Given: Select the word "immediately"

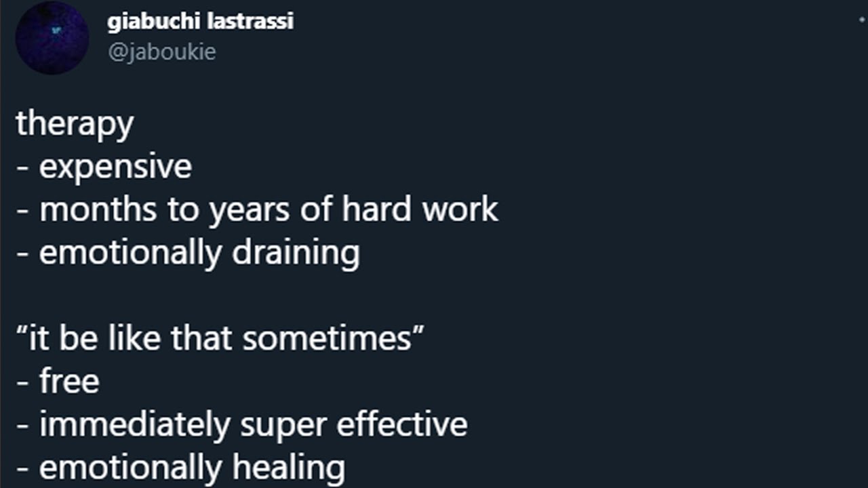Looking at the screenshot, I should [135, 425].
